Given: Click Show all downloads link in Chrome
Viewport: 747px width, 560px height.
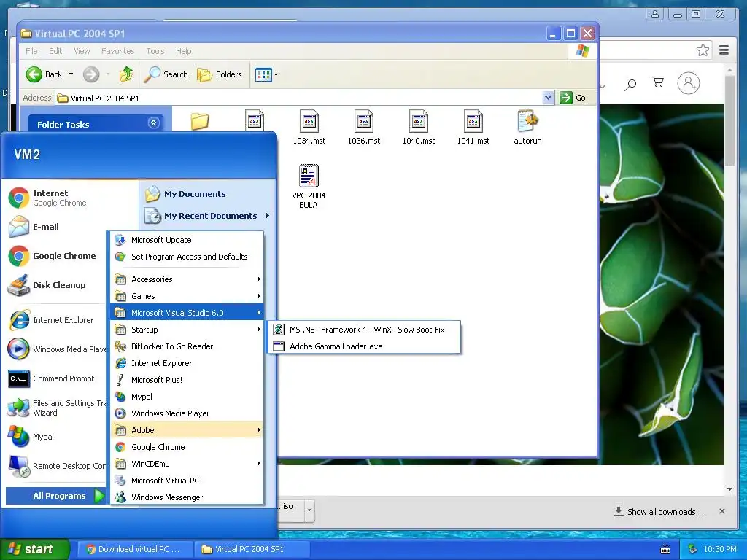Looking at the screenshot, I should (x=665, y=511).
